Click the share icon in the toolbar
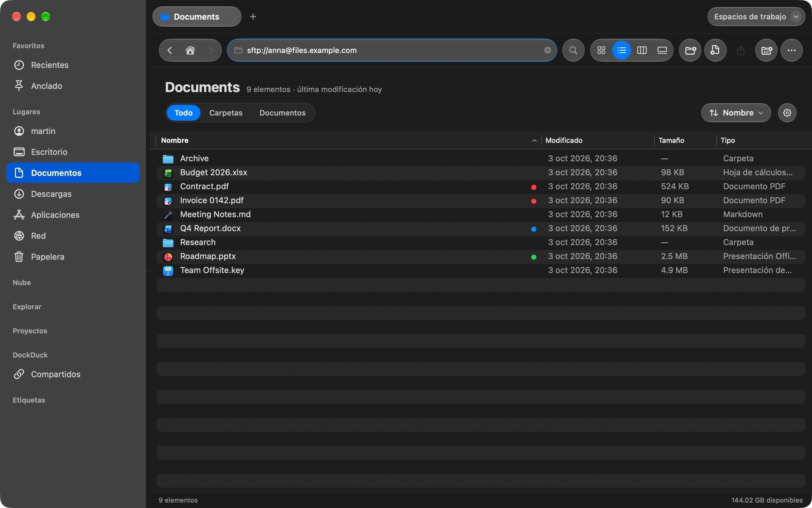The image size is (812, 508). 741,50
